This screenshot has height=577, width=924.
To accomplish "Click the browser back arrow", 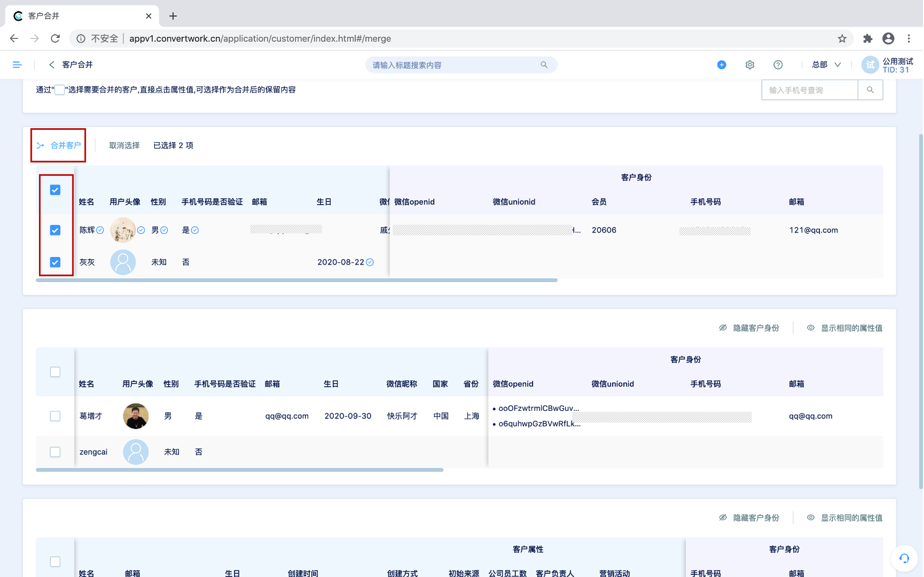I will pyautogui.click(x=14, y=38).
